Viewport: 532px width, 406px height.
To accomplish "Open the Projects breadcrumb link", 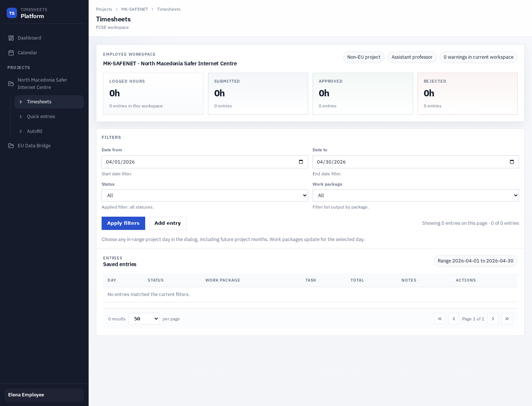I will (104, 9).
